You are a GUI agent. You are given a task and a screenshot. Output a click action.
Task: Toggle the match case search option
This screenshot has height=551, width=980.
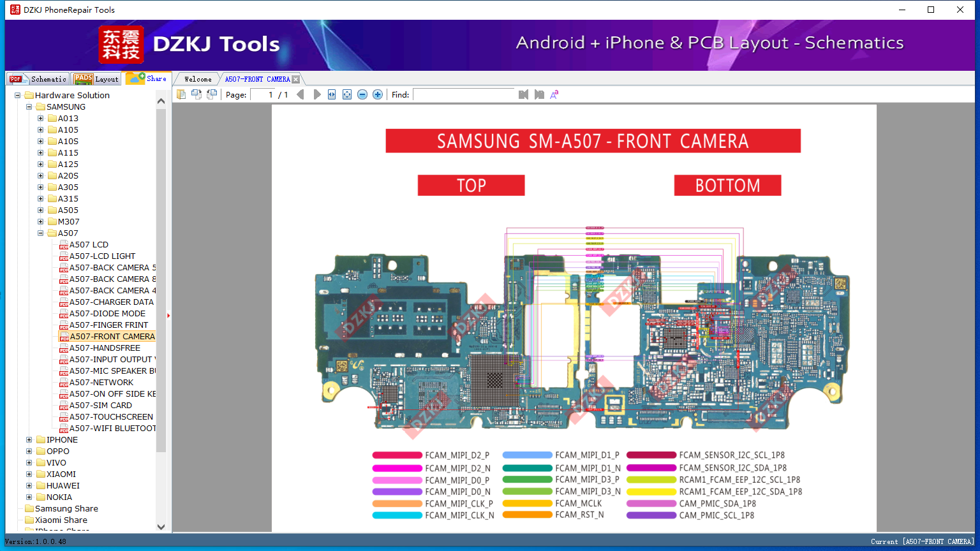[x=554, y=94]
